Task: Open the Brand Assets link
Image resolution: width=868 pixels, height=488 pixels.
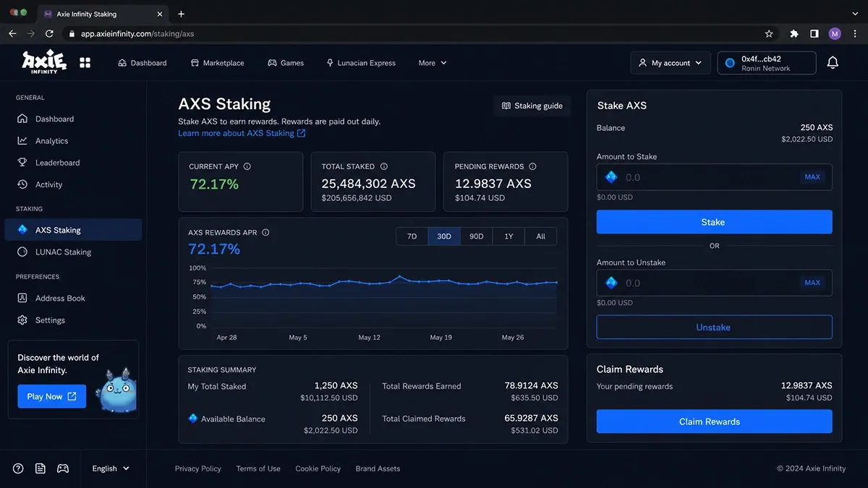Action: [378, 468]
